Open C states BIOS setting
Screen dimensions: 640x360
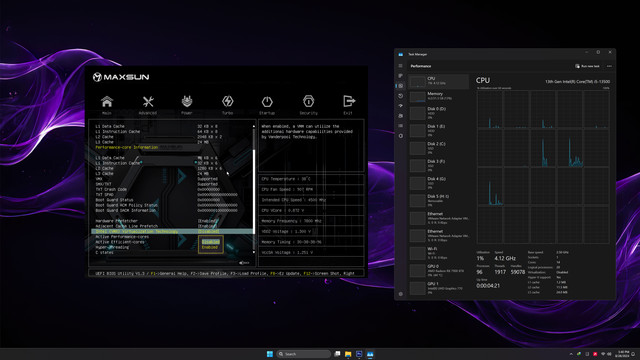(x=104, y=253)
